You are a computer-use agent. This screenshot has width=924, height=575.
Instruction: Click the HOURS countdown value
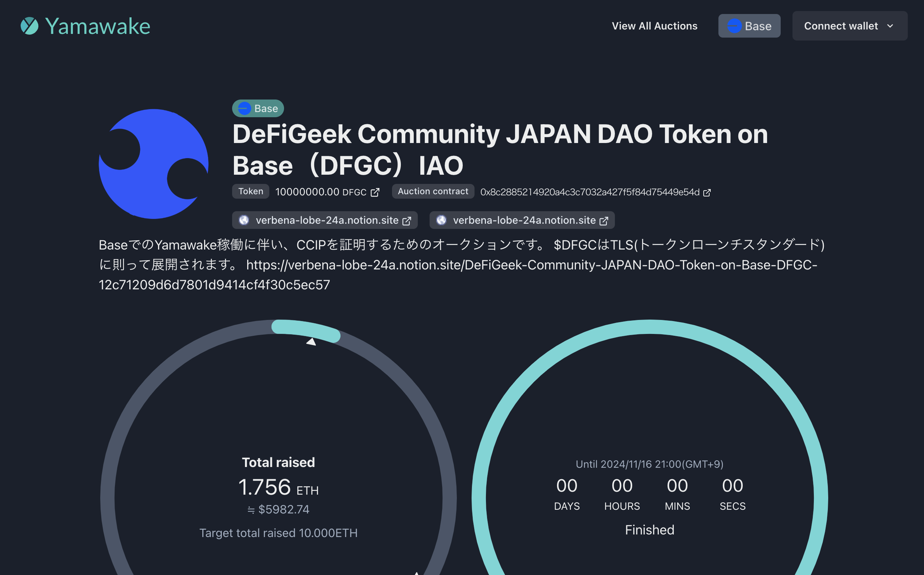622,486
